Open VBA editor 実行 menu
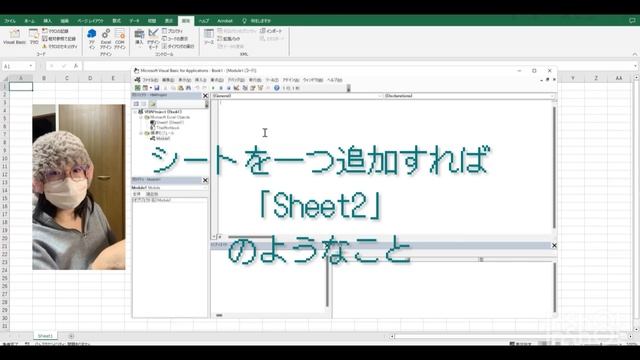Viewport: 640px width, 360px height. [255, 80]
